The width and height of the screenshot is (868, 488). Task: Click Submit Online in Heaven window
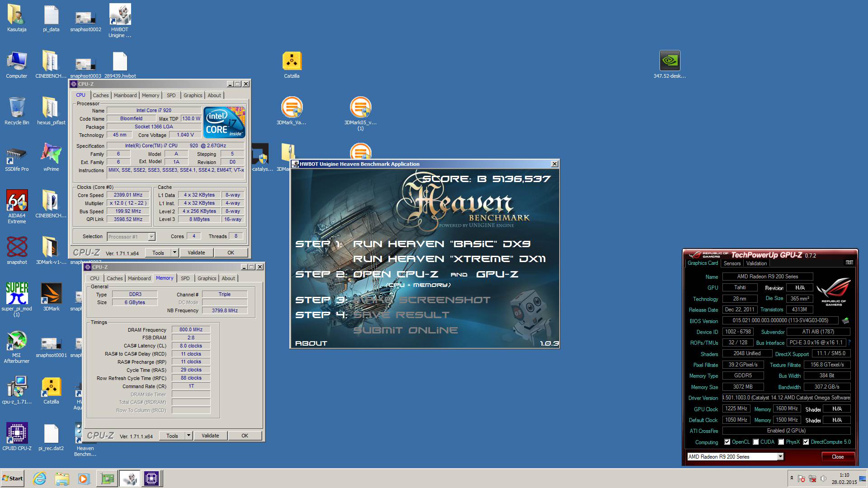click(x=406, y=330)
